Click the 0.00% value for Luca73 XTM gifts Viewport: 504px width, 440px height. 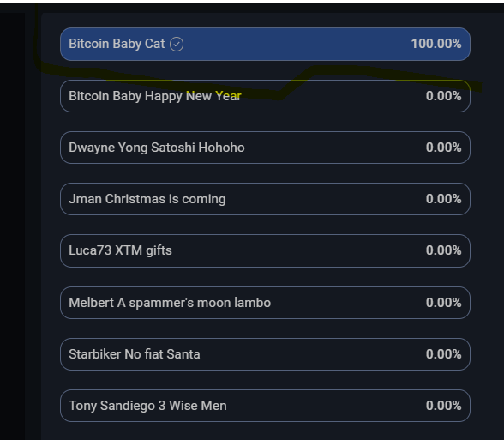pos(444,250)
